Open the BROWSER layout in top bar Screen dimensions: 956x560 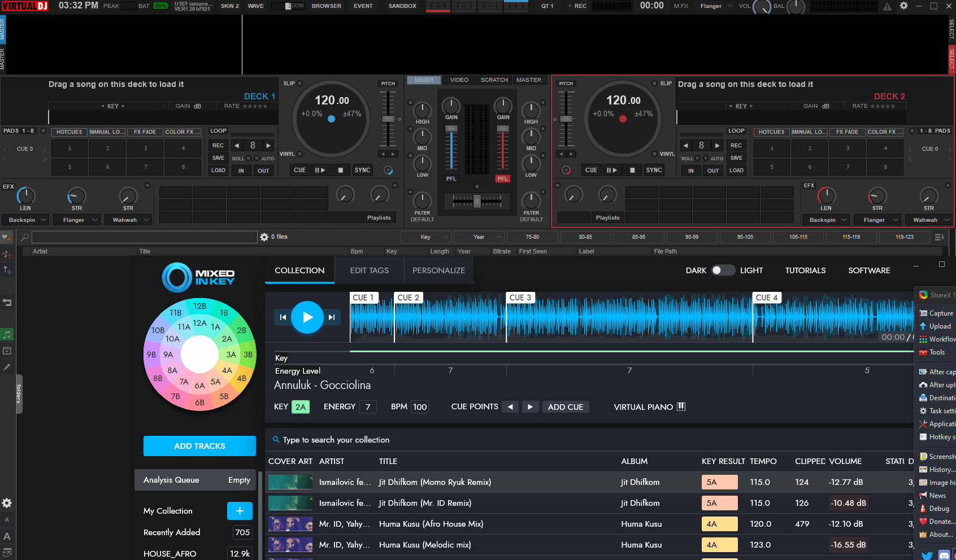click(x=327, y=6)
